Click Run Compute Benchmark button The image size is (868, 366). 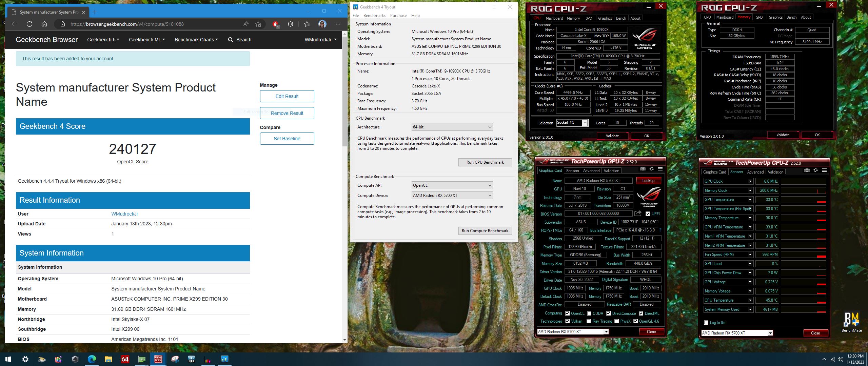[485, 231]
